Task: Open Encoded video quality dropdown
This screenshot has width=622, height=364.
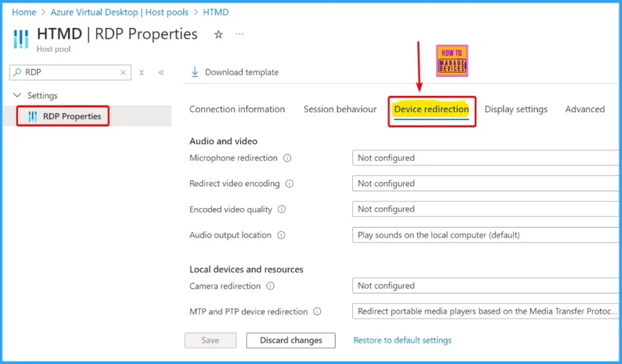Action: click(487, 209)
